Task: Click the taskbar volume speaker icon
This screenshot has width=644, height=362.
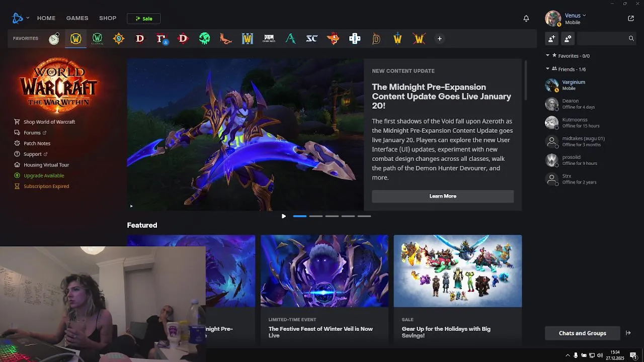Action: coord(600,355)
